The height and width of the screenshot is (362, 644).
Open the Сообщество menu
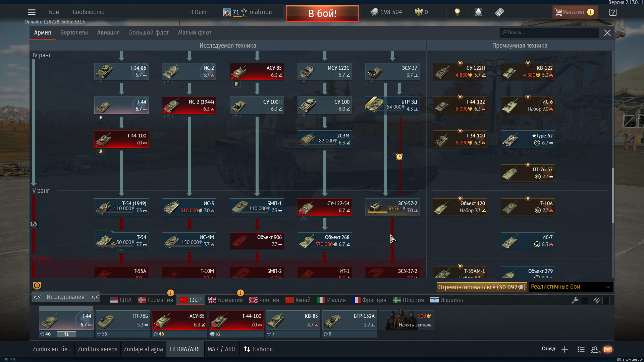[x=89, y=12]
